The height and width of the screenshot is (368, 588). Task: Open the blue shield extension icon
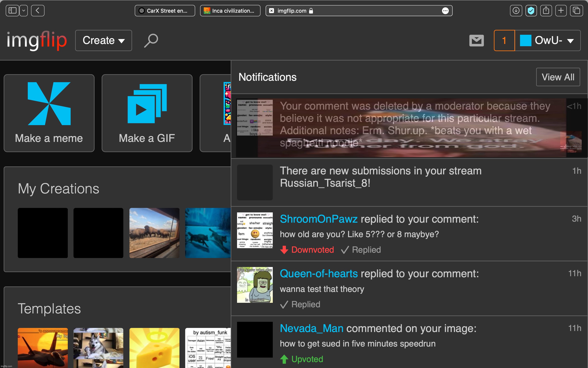(531, 11)
